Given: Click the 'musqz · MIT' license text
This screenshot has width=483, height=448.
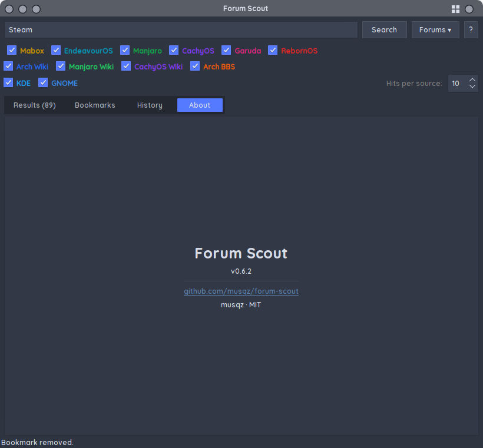Looking at the screenshot, I should [x=241, y=305].
